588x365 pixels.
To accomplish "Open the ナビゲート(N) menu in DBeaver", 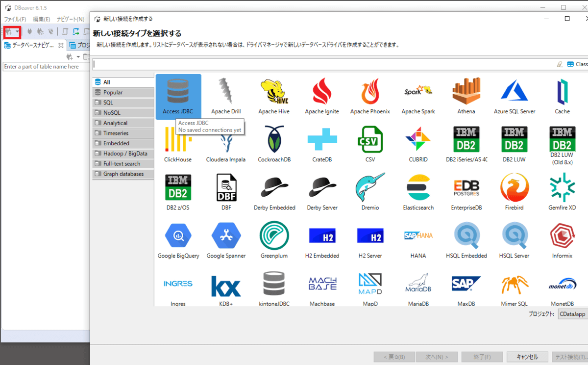I will click(x=71, y=19).
